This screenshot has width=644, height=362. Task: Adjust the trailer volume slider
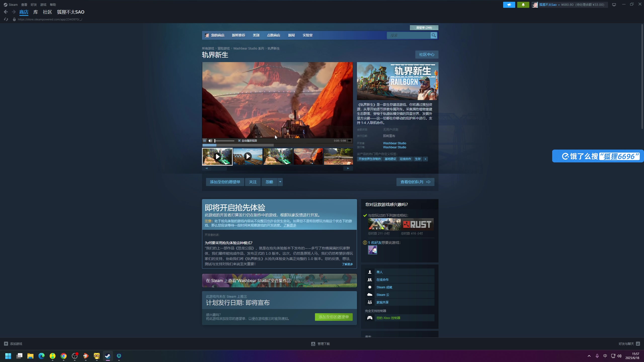pos(224,141)
